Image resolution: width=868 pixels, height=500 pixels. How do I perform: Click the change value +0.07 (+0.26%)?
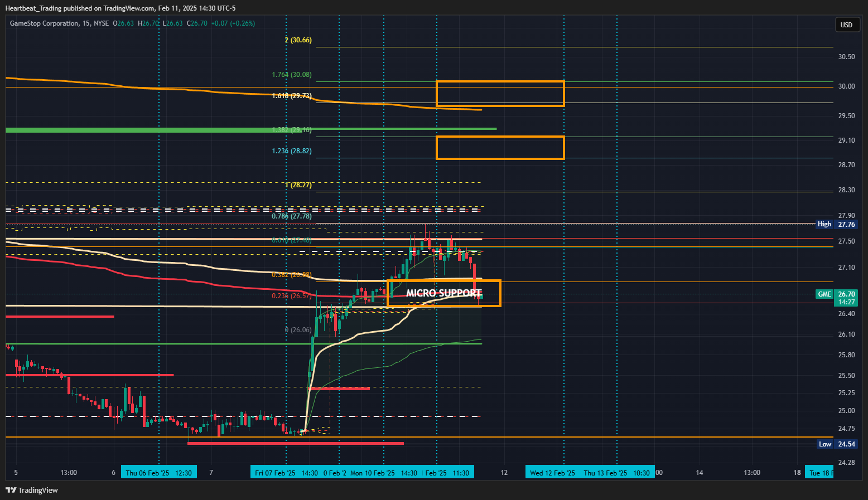234,23
